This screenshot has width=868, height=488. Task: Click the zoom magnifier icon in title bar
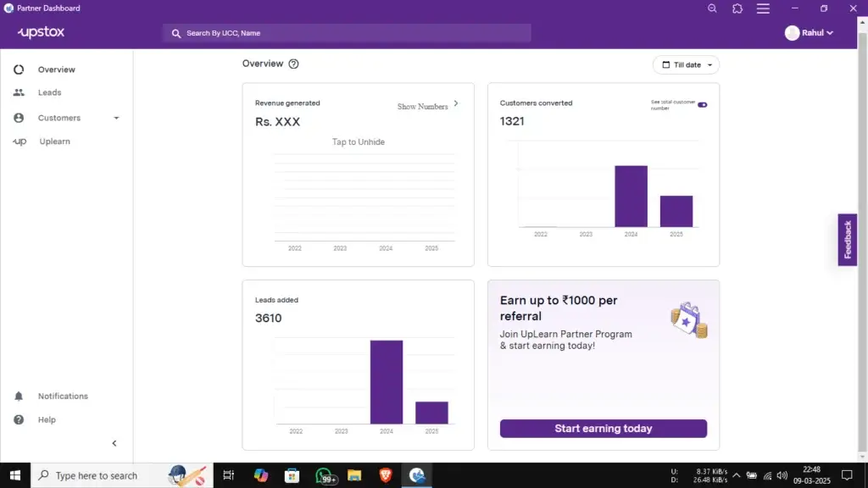[712, 8]
